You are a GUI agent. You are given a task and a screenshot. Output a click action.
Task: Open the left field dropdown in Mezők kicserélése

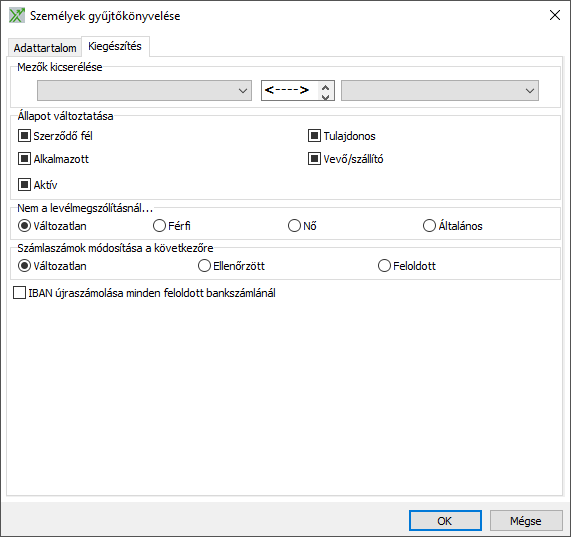point(144,91)
